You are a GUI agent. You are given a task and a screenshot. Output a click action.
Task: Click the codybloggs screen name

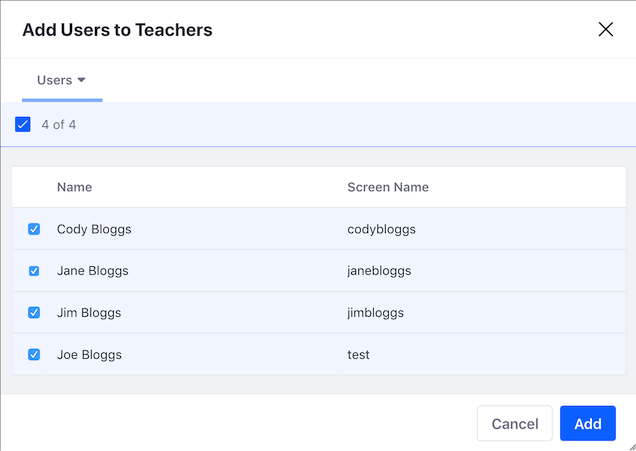coord(381,229)
